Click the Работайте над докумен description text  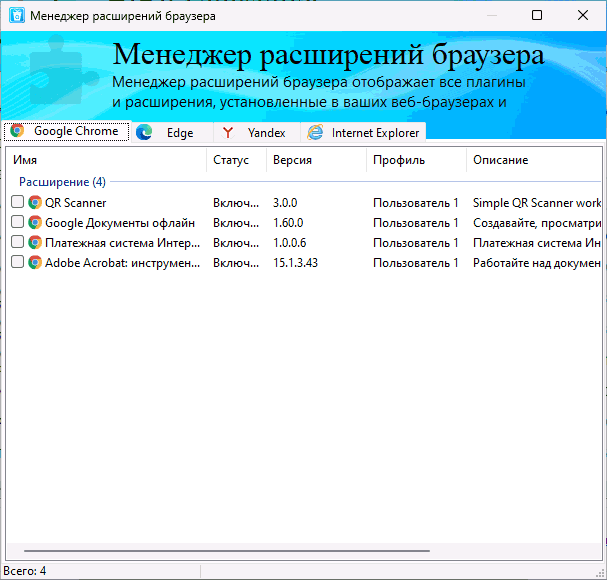[x=537, y=263]
